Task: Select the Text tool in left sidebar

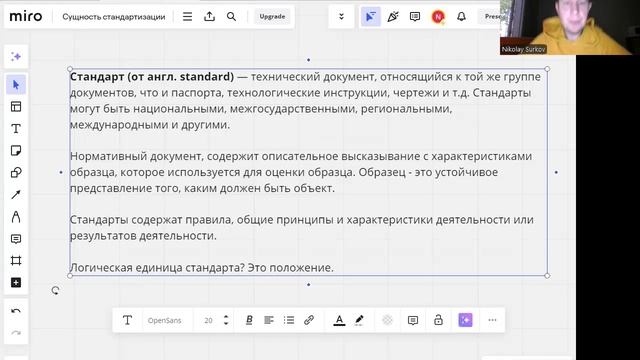Action: coord(16,129)
